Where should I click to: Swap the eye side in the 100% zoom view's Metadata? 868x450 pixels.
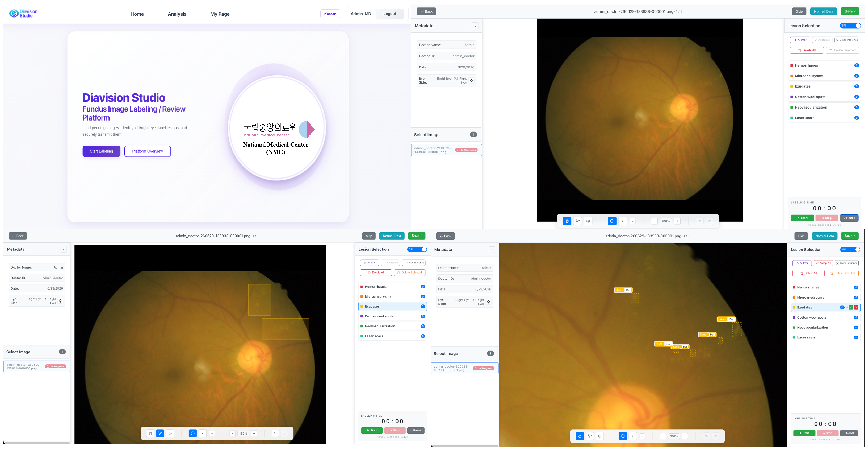(x=471, y=81)
